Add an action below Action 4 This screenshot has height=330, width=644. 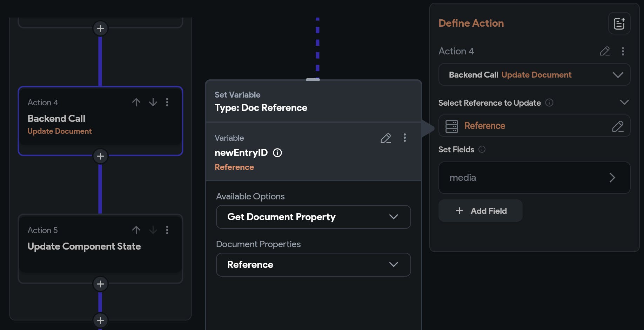(100, 156)
